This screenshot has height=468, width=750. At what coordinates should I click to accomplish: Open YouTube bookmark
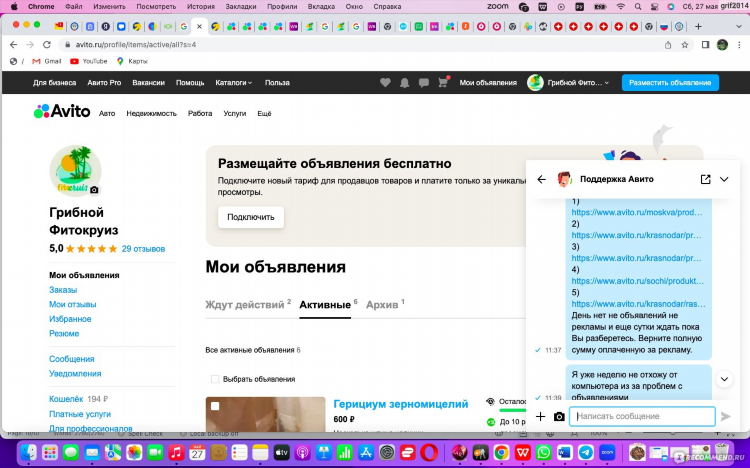(88, 61)
